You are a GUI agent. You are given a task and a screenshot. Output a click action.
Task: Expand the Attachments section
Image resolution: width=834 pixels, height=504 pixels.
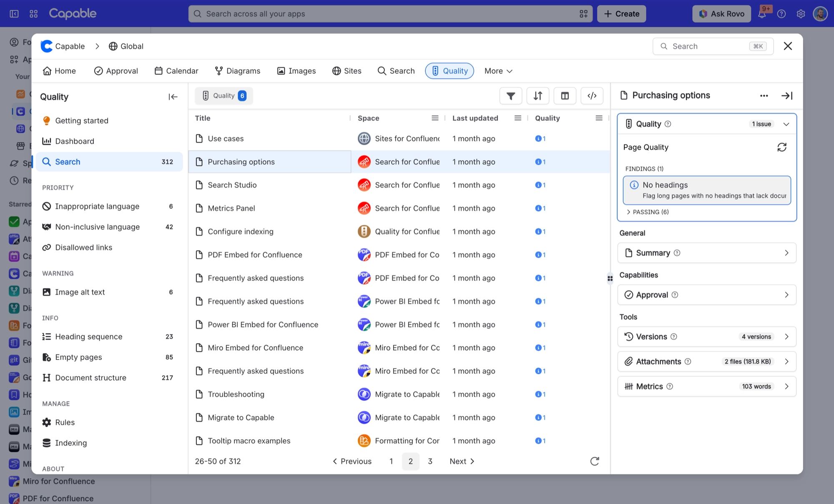coord(707,361)
